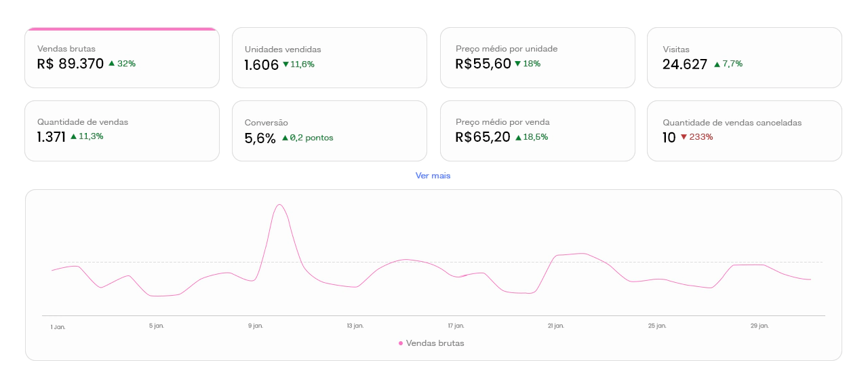Click the pink legend dot for Vendas brutas
This screenshot has height=388, width=868.
pos(401,343)
